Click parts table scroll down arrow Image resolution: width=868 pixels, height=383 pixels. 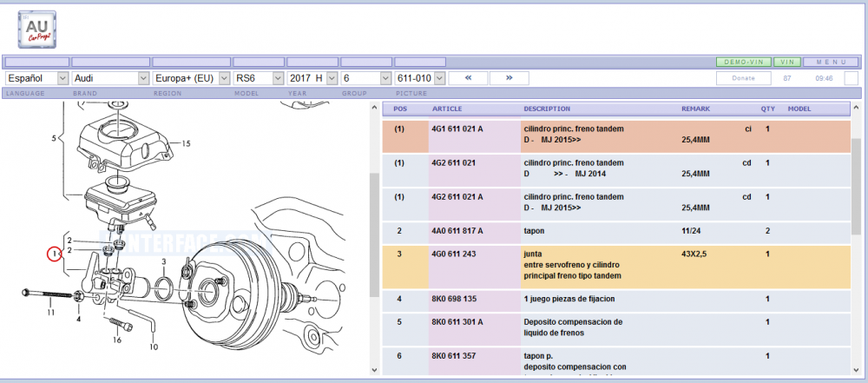[857, 370]
